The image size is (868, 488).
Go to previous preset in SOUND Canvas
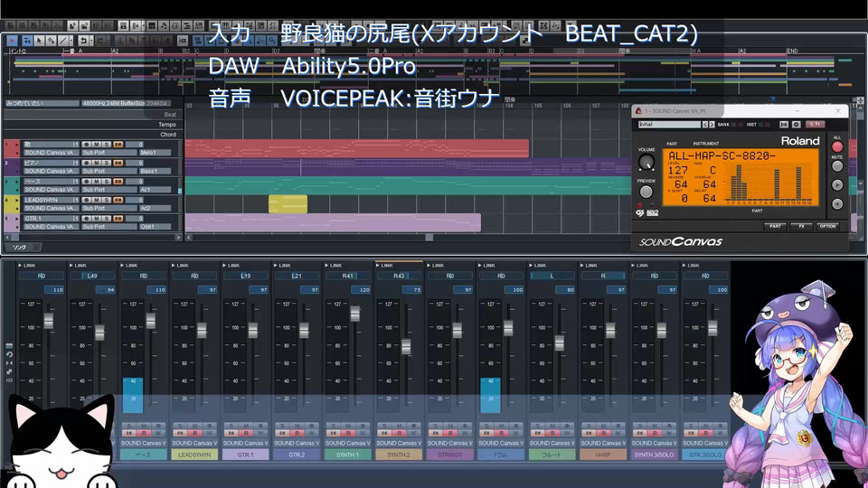pyautogui.click(x=705, y=125)
